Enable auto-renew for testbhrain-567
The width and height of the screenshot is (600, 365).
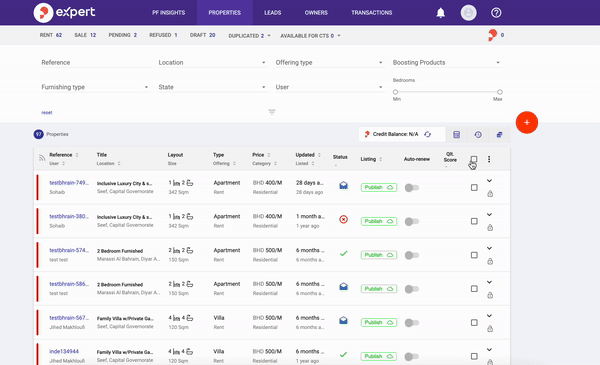coord(412,323)
